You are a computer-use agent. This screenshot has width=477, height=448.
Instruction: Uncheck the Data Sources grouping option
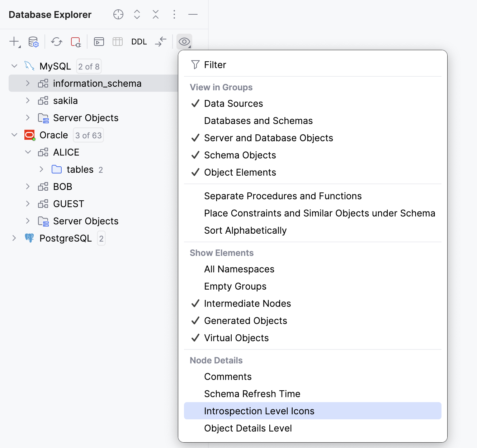point(233,104)
